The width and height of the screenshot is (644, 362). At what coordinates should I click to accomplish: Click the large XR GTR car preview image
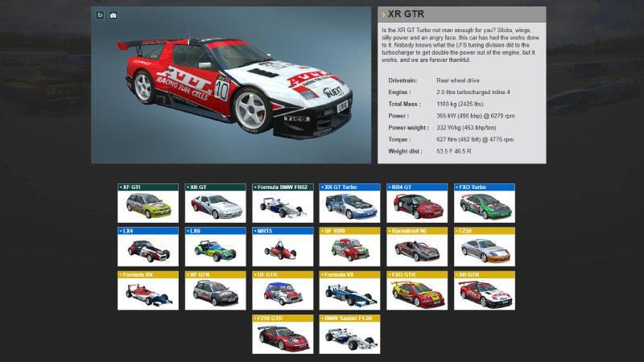point(231,85)
